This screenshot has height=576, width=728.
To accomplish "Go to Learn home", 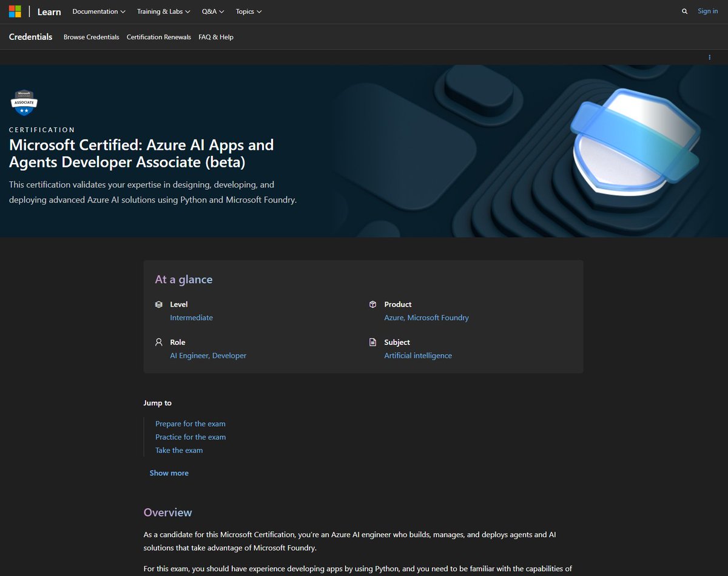I will click(x=49, y=12).
